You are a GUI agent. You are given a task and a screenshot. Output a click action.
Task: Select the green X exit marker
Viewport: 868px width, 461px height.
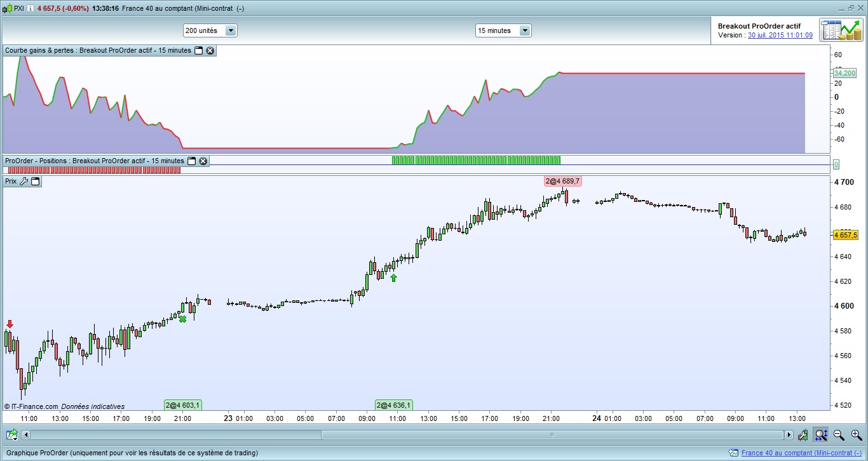point(183,319)
